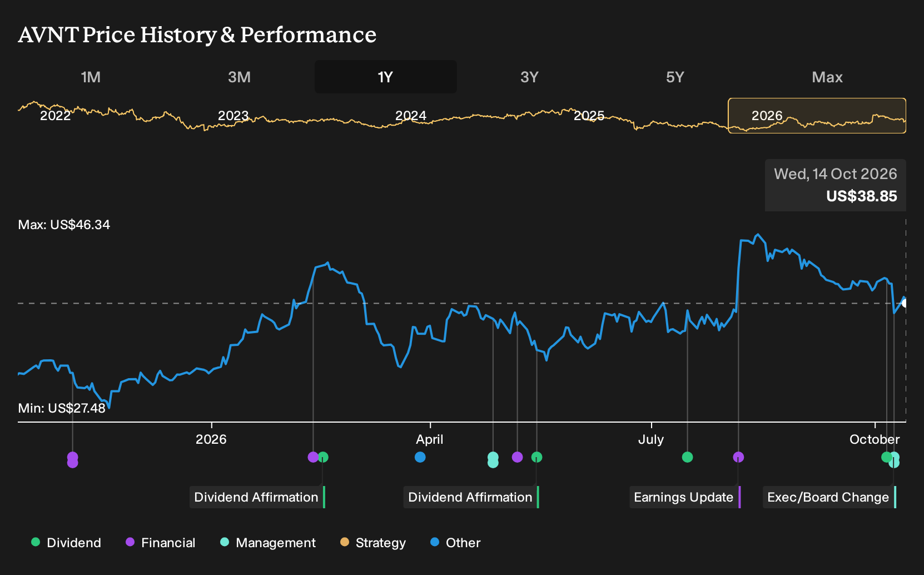This screenshot has width=924, height=575.
Task: Toggle the Dividend legend filter
Action: tap(66, 543)
